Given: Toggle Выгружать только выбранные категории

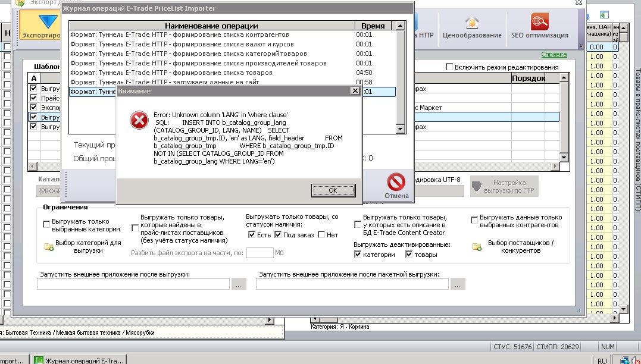Looking at the screenshot, I should coord(46,224).
